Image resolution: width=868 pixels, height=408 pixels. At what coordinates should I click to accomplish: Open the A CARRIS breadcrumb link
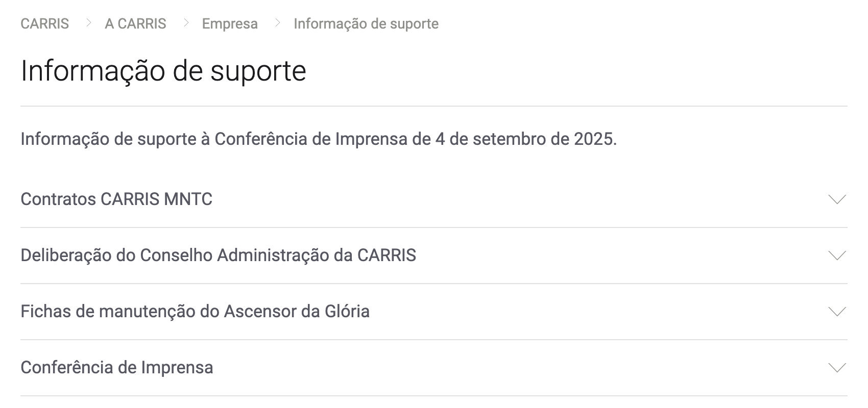point(135,23)
